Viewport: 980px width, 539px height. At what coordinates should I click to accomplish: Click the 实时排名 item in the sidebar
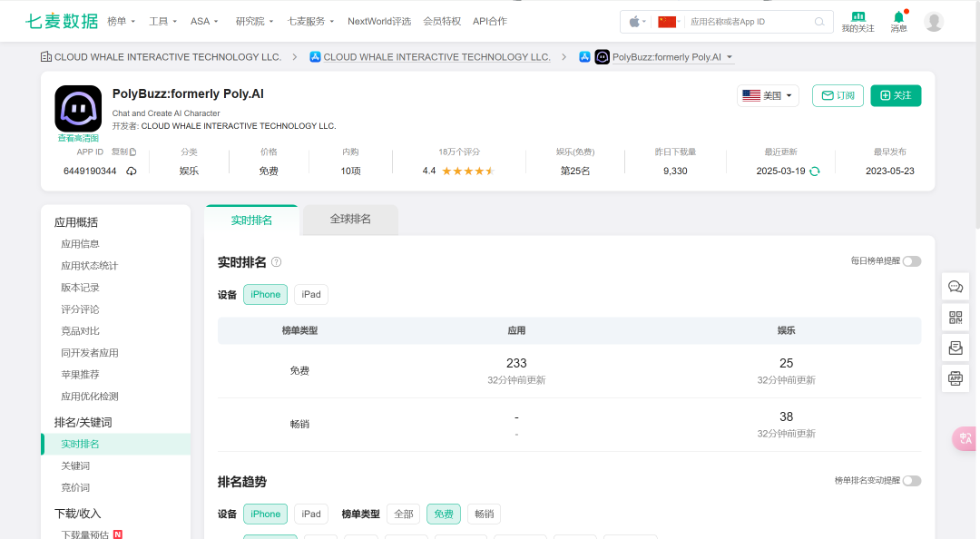click(115, 444)
